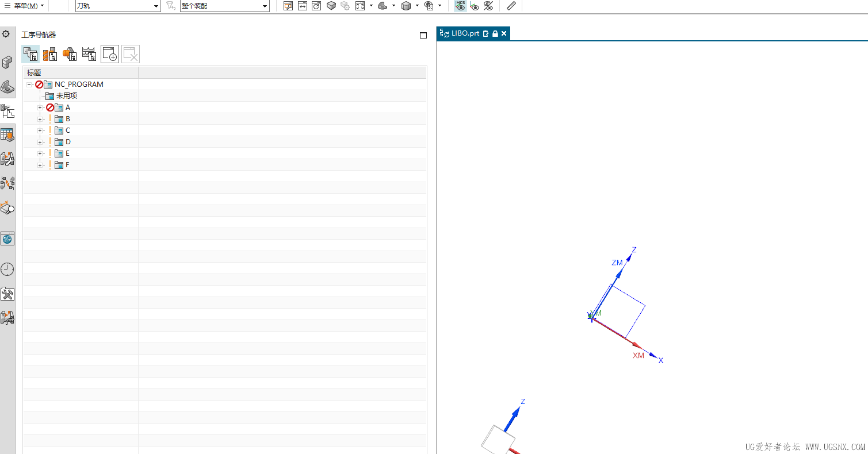868x454 pixels.
Task: Open the Assembly Navigator sidebar tab
Action: (7, 62)
